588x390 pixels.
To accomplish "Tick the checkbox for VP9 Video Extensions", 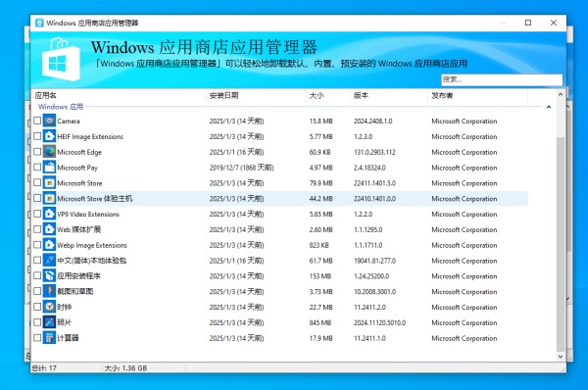I will (x=37, y=214).
